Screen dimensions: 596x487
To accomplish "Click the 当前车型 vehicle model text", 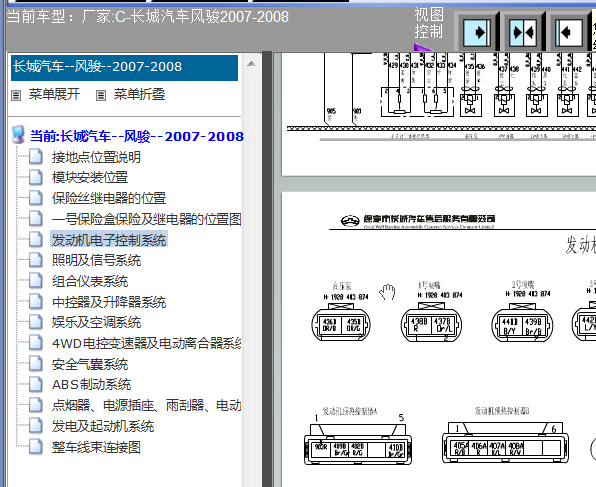I will [x=148, y=17].
